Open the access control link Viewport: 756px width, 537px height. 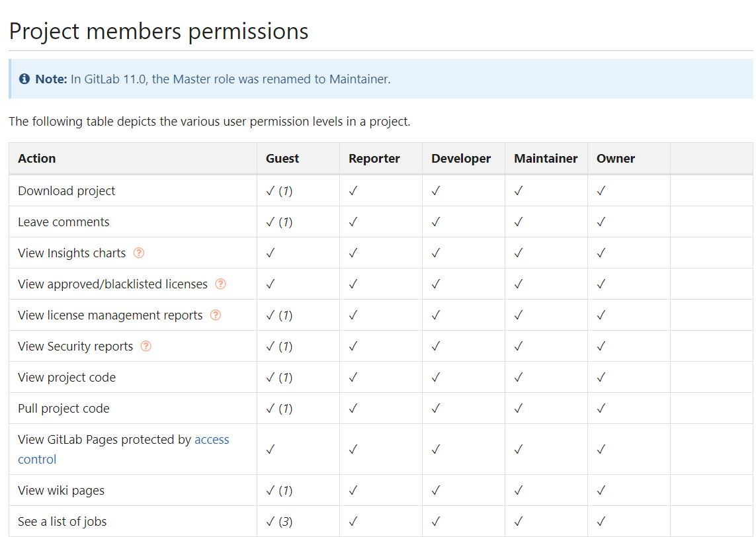click(212, 440)
